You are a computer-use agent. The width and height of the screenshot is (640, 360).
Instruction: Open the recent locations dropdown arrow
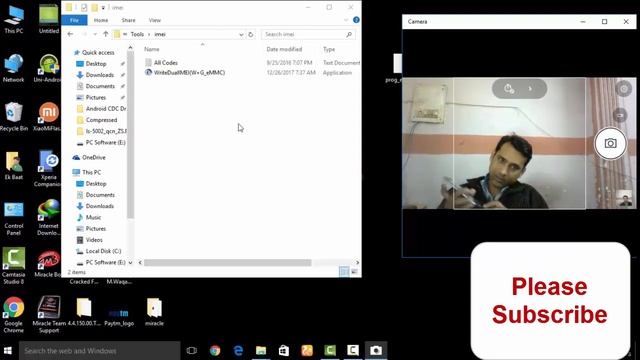[95, 34]
